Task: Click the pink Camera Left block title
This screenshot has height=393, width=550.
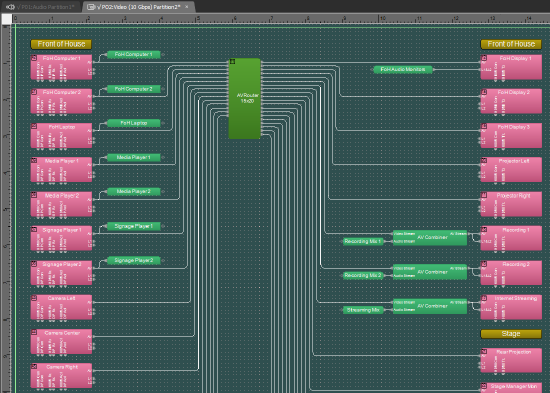Action: pyautogui.click(x=61, y=298)
